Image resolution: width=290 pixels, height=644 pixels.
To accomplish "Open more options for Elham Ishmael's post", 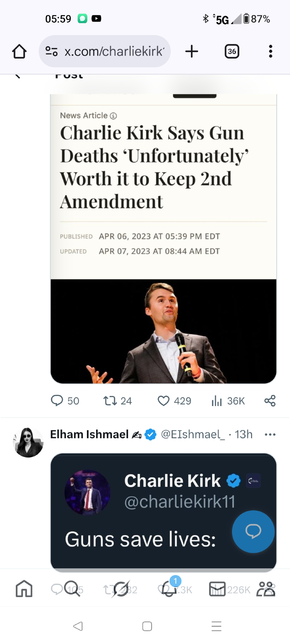I will point(270,435).
